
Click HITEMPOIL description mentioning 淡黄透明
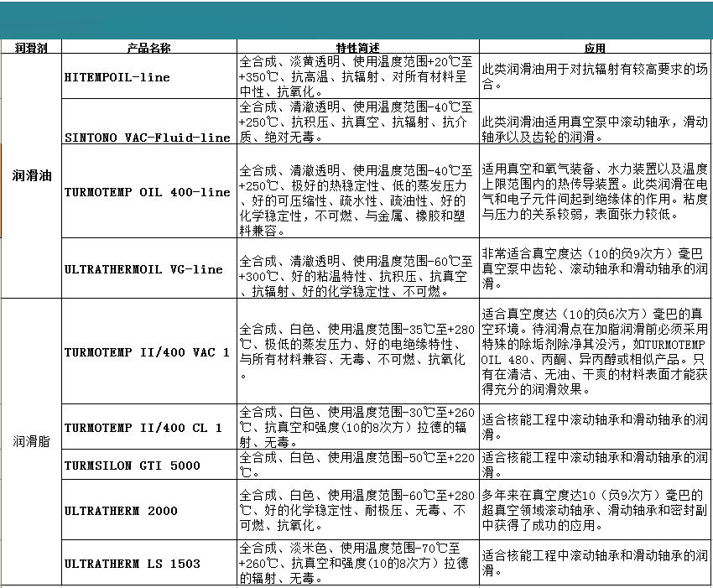358,76
